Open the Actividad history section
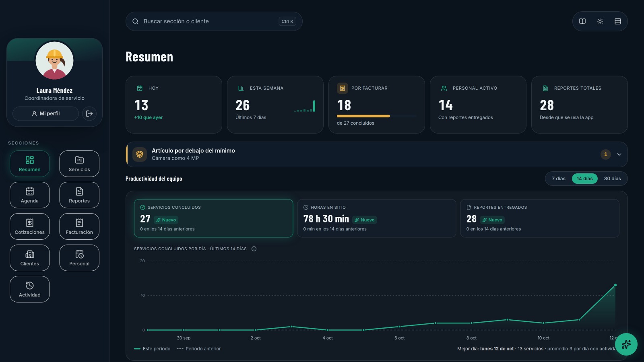Image resolution: width=644 pixels, height=362 pixels. click(x=30, y=289)
